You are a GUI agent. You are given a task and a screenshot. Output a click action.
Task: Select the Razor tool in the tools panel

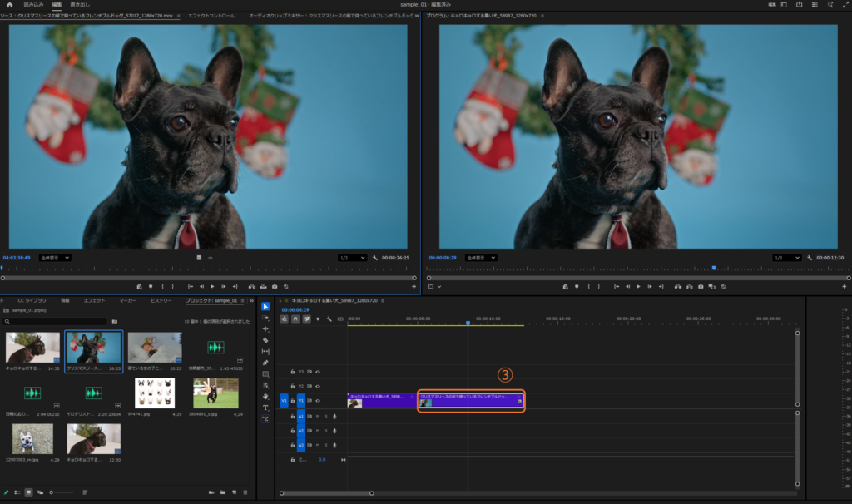coord(265,340)
